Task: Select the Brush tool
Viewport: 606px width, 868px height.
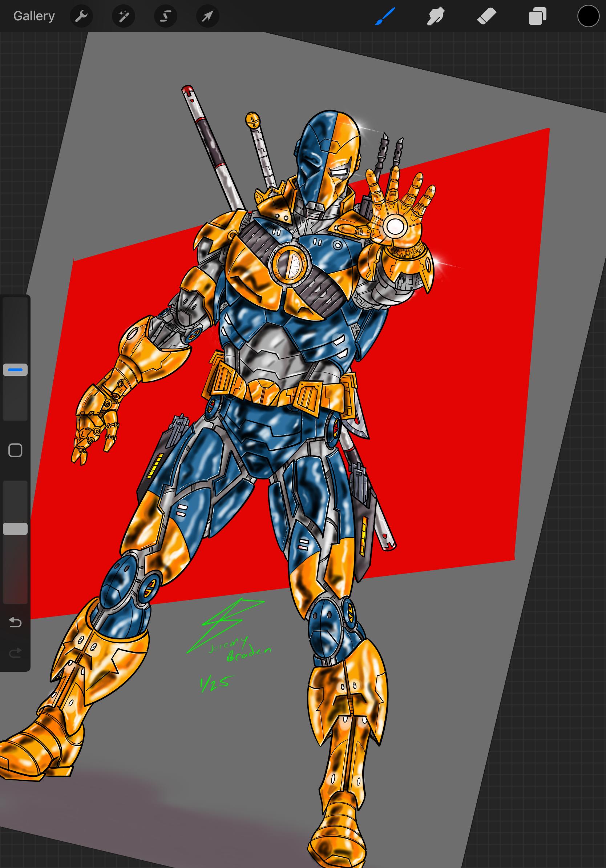Action: tap(385, 16)
